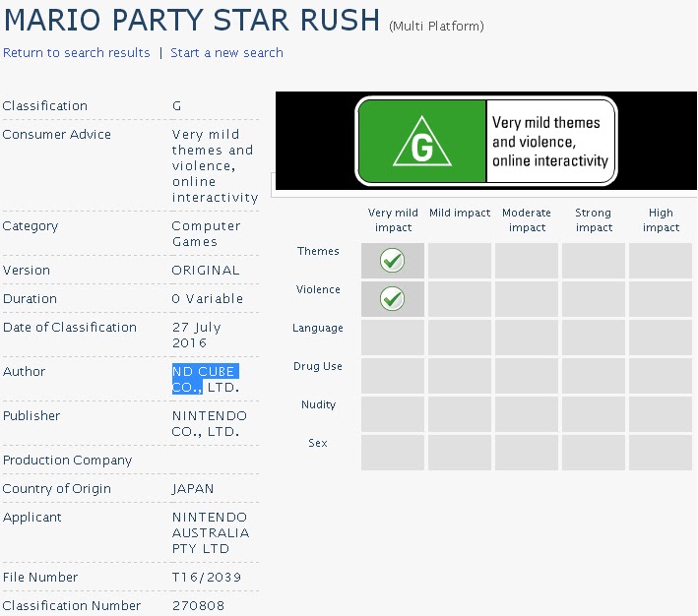Click the duration value '0 Variable'

208,299
